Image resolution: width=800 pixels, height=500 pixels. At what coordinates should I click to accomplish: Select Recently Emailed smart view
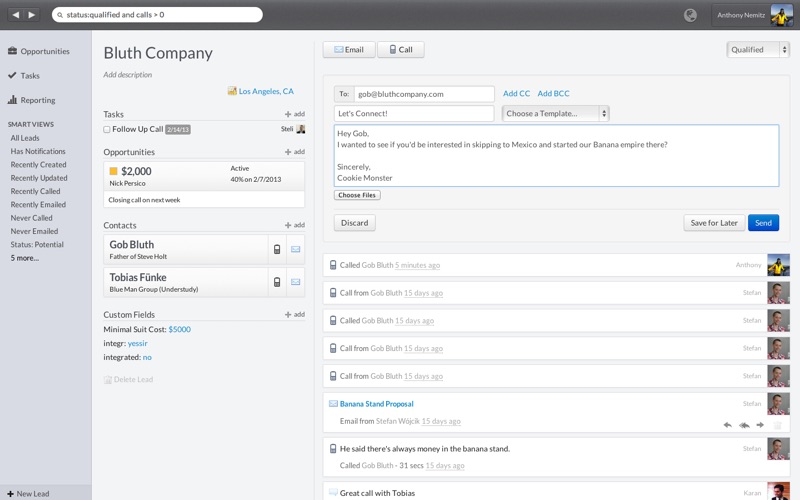(38, 204)
